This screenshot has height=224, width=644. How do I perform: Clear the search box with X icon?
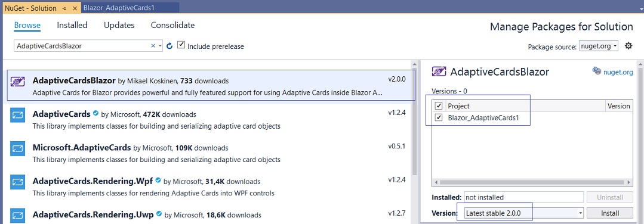coord(153,46)
